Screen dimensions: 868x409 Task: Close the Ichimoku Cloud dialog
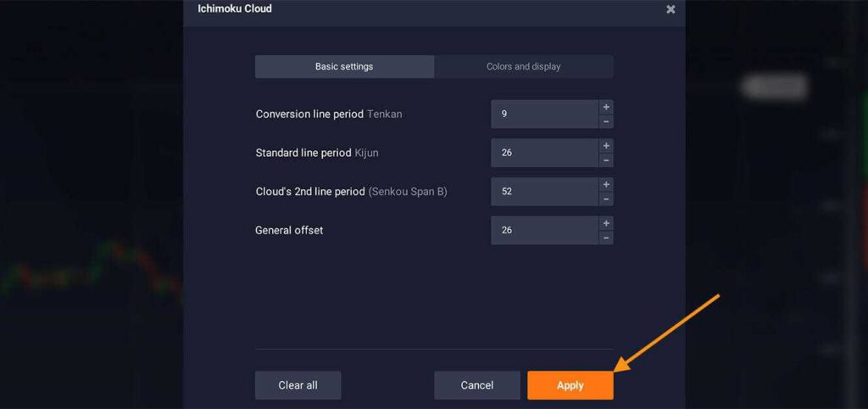click(x=670, y=9)
